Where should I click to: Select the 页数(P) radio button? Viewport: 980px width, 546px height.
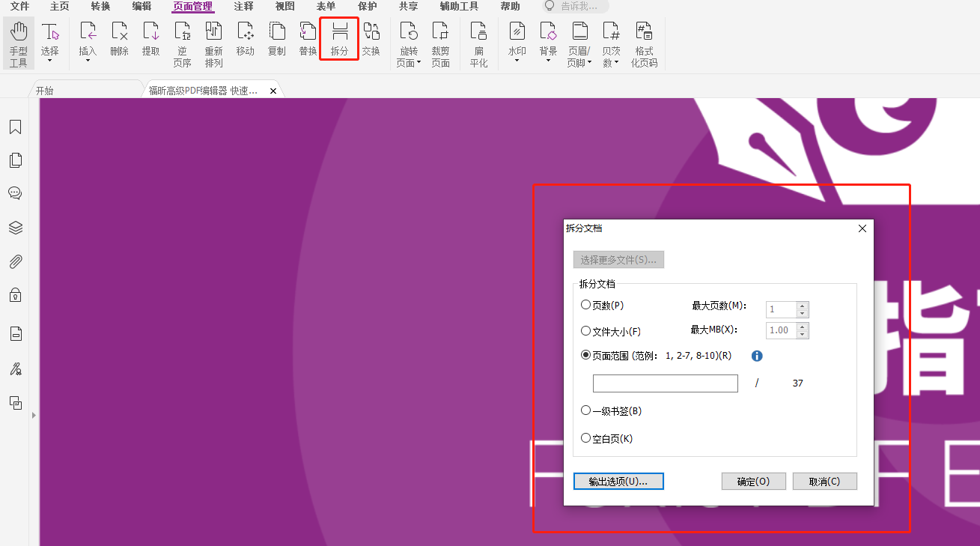586,305
